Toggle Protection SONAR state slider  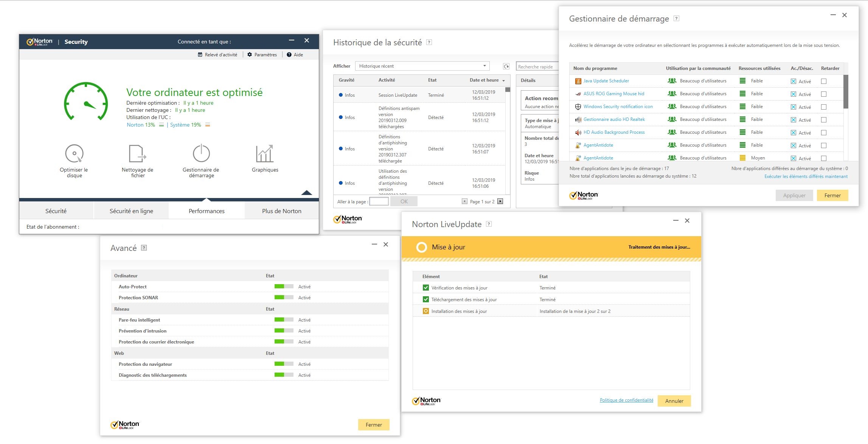point(284,297)
